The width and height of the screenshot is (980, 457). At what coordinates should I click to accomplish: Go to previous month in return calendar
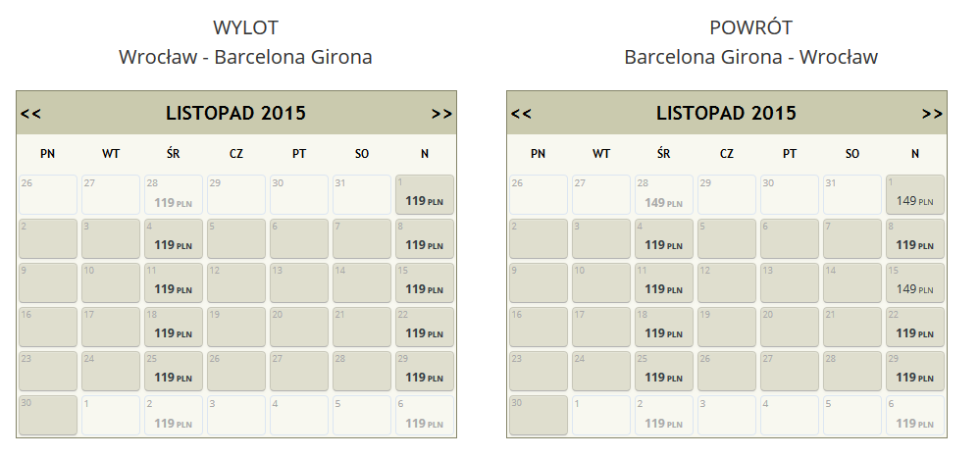coord(521,114)
